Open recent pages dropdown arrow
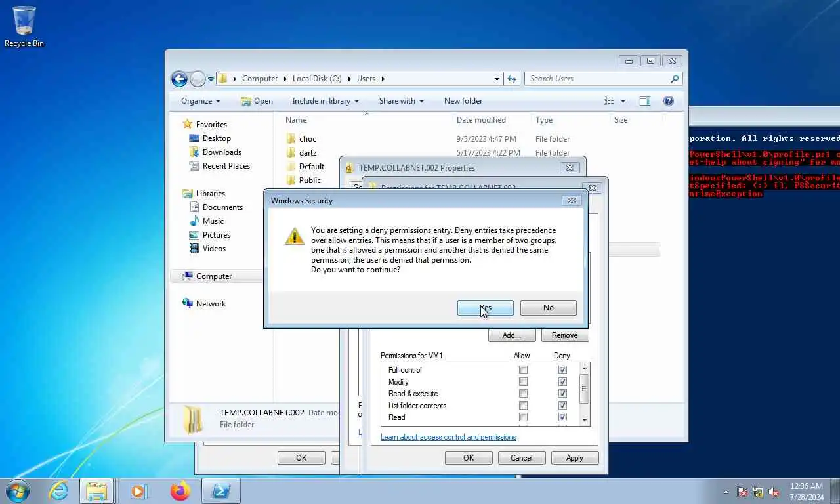The width and height of the screenshot is (840, 504). tap(211, 79)
